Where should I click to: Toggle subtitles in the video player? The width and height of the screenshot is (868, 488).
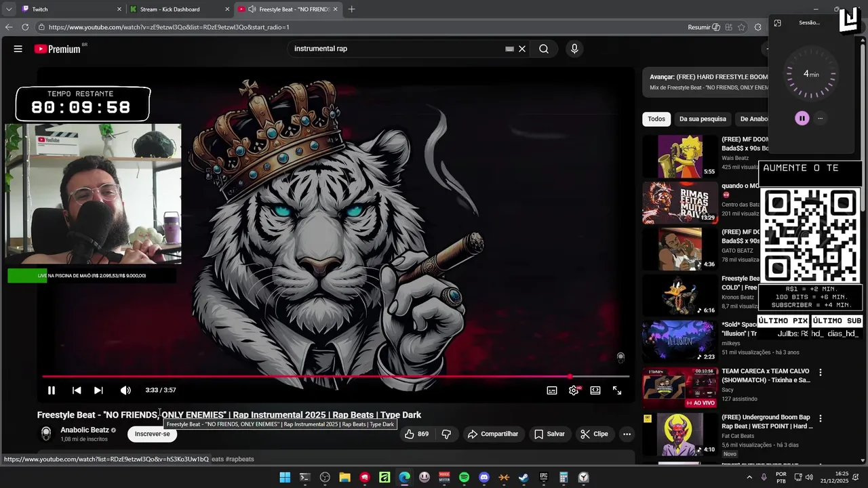point(552,390)
